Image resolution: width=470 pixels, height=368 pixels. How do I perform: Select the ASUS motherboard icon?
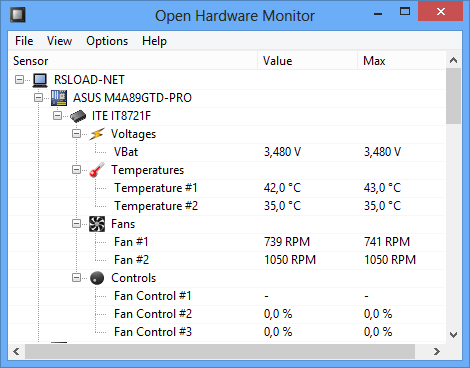coord(59,98)
